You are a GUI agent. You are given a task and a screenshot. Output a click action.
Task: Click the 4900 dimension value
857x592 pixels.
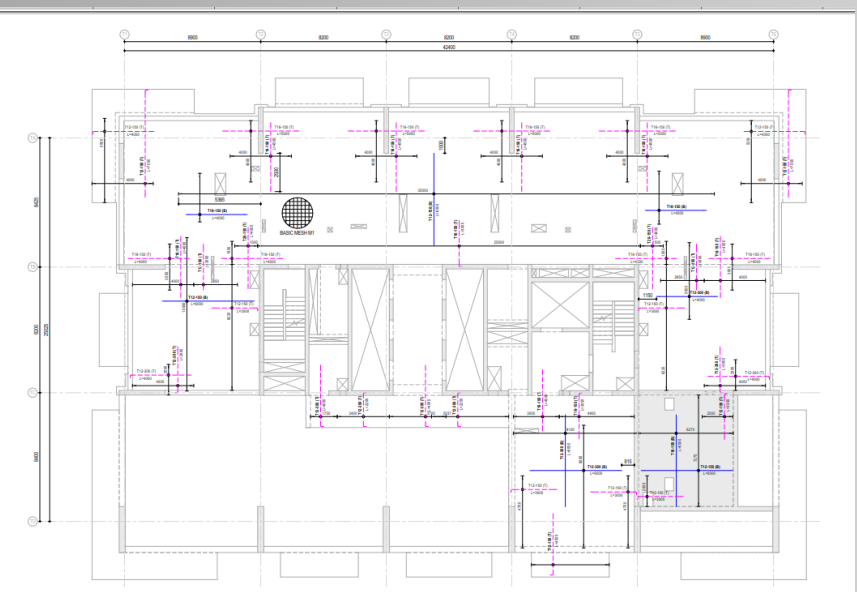pos(591,414)
